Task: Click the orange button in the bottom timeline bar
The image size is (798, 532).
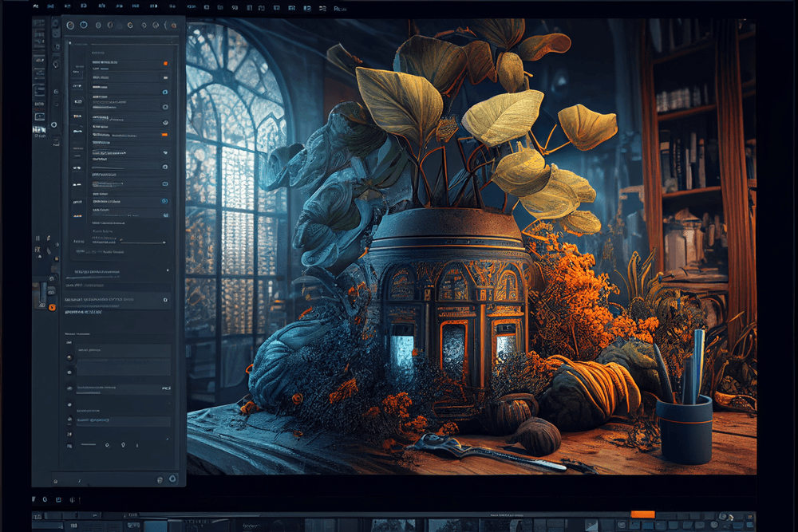Action: [642, 514]
